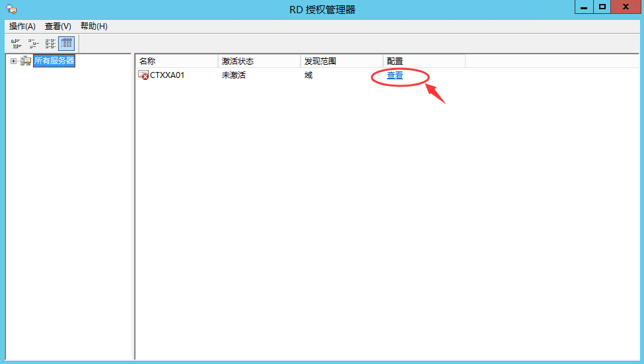Screen dimensions: 644x364
Task: Select the details view toolbar button
Action: [67, 43]
